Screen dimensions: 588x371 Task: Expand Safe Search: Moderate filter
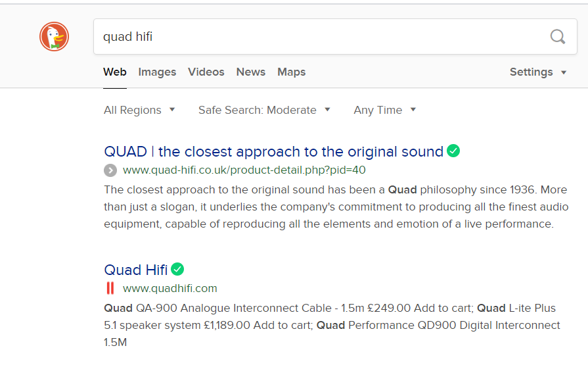(x=264, y=110)
